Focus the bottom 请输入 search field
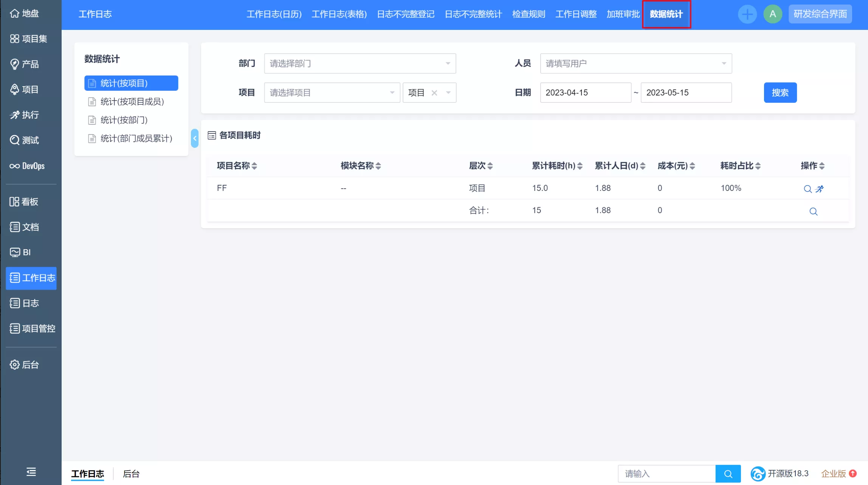Screen dimensions: 868x485 tap(667, 474)
